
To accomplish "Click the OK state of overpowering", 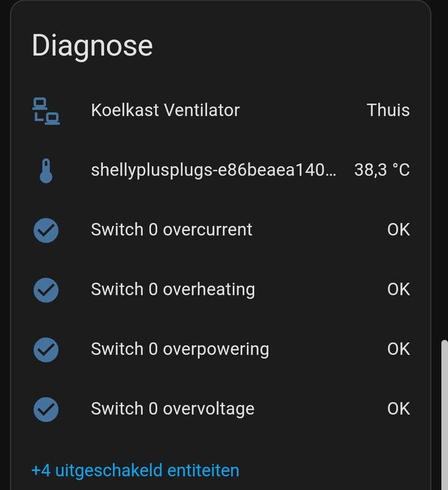I will [398, 349].
